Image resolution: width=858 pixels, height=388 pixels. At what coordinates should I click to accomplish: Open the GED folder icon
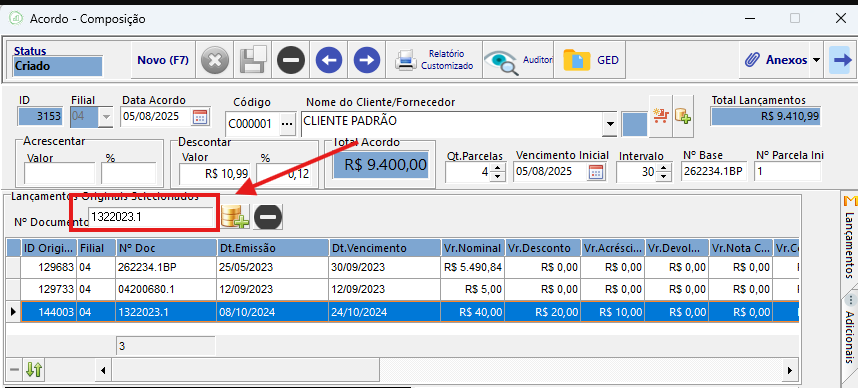[590, 59]
